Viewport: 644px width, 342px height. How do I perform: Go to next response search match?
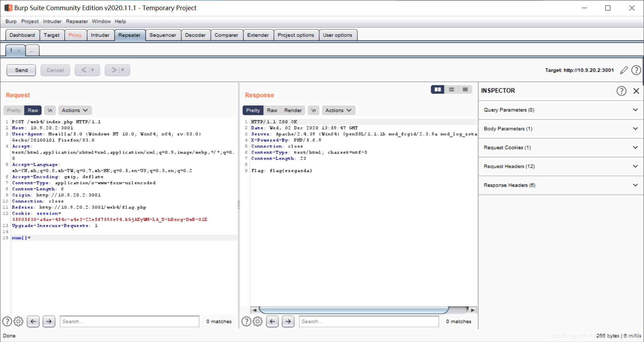click(x=288, y=321)
